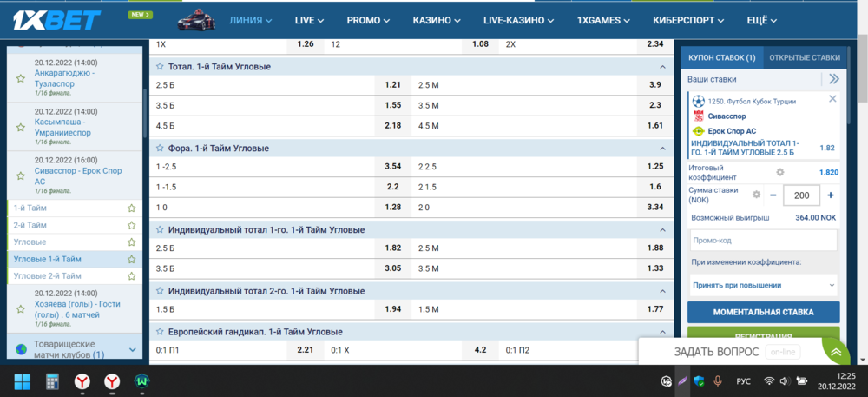Select the handicap 1 -2.5 odds 3.54
This screenshot has width=868, height=397.
pyautogui.click(x=392, y=166)
